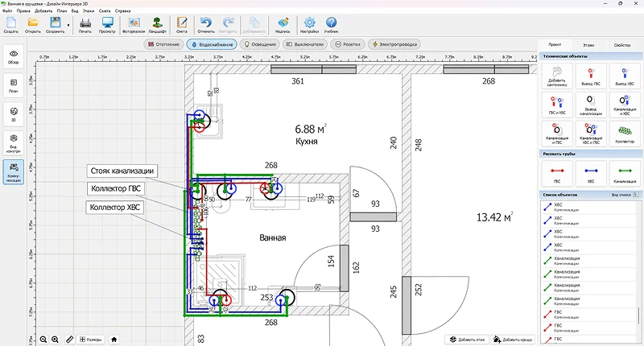Activate the ruler measuring tool
Image resolution: width=644 pixels, height=346 pixels.
click(70, 340)
